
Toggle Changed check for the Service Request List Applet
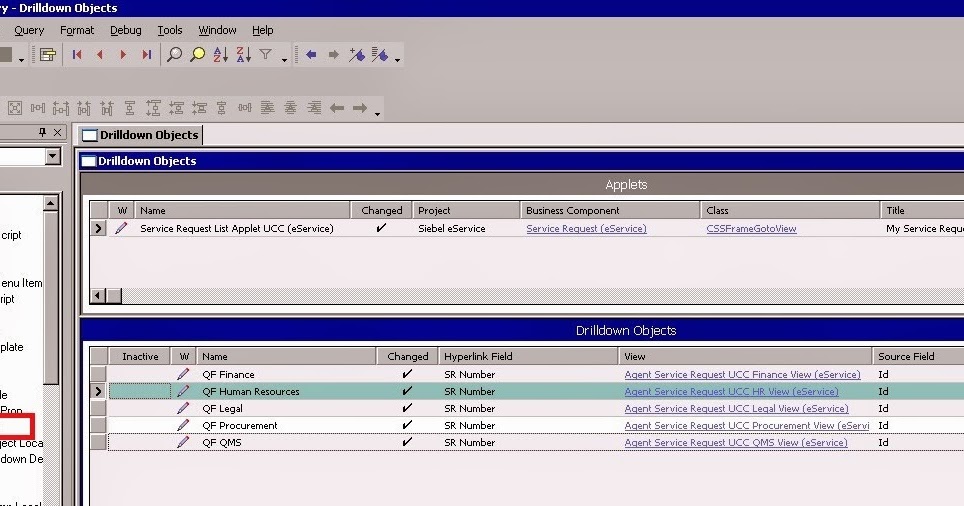381,228
